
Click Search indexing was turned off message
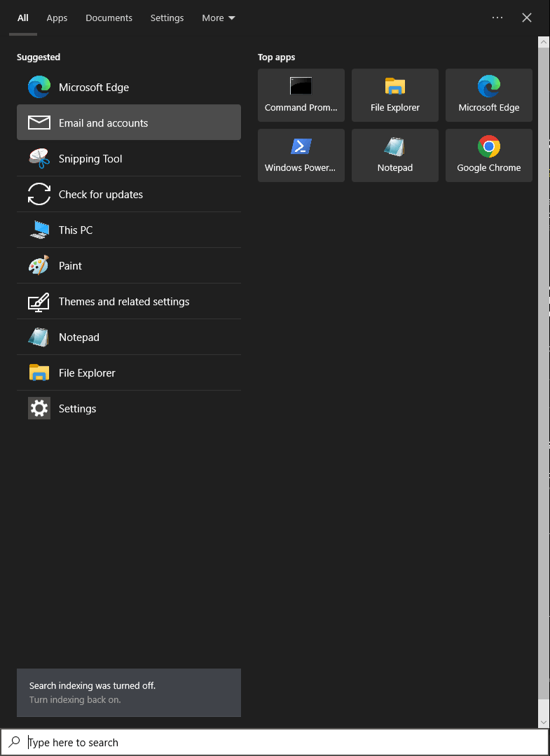(92, 685)
